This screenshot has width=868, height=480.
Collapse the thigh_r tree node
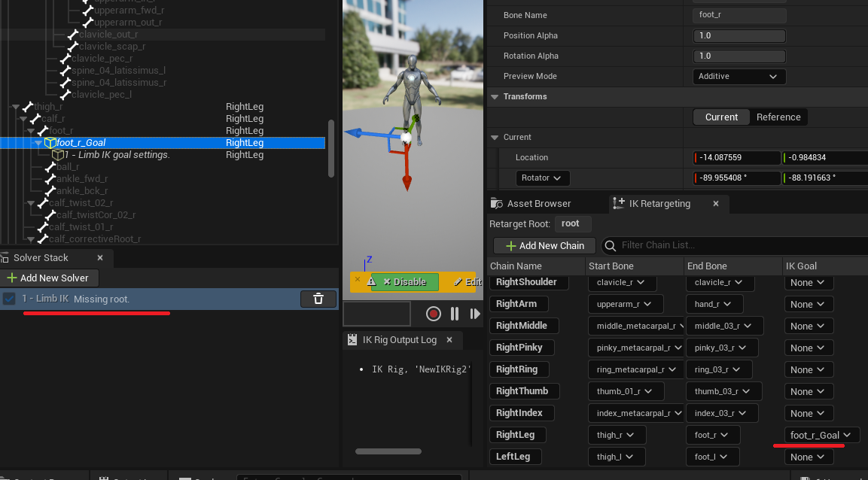(x=16, y=107)
